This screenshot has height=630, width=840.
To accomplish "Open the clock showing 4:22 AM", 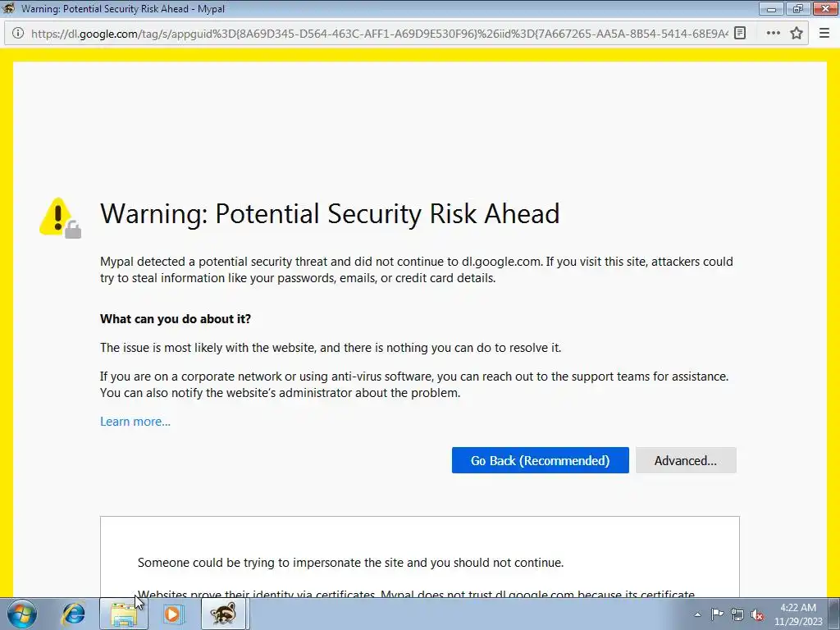I will [798, 614].
